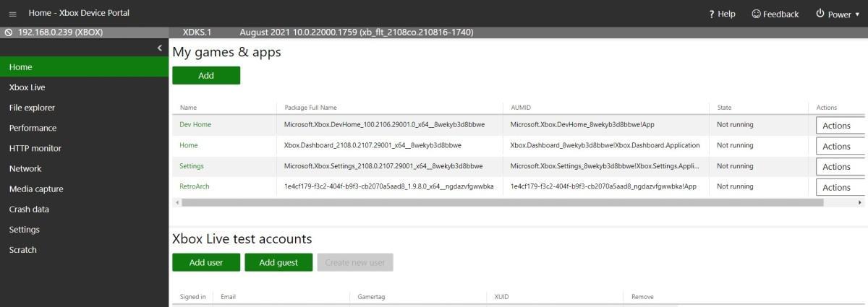Open Xbox Live in the sidebar
The image size is (868, 307).
(84, 87)
